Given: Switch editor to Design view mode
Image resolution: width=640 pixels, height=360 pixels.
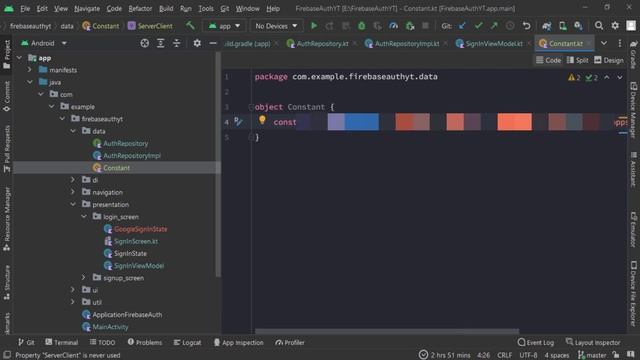Looking at the screenshot, I should [x=609, y=60].
